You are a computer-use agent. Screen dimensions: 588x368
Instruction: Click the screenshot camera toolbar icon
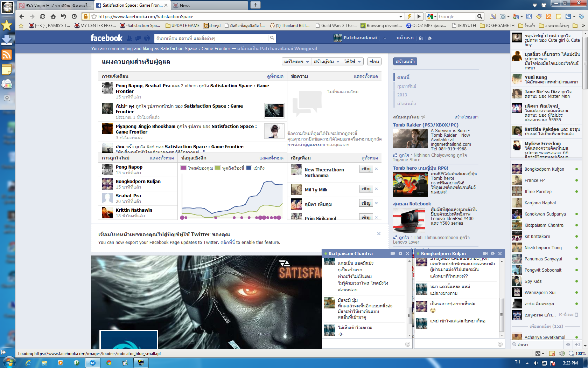(x=503, y=16)
